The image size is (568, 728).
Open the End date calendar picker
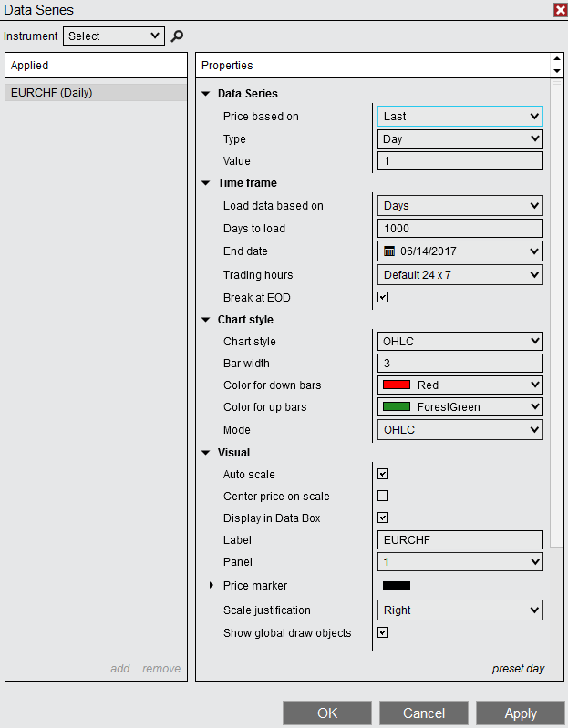point(389,251)
